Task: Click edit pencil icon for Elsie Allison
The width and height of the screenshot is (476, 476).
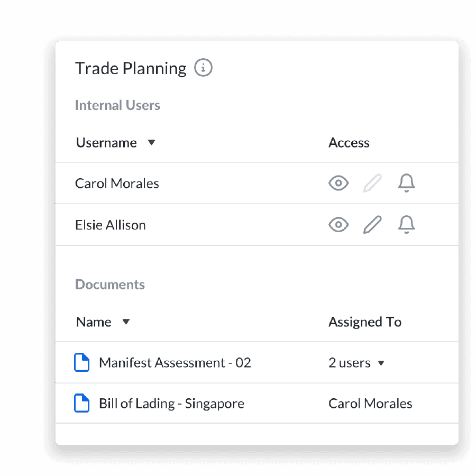Action: click(x=372, y=225)
